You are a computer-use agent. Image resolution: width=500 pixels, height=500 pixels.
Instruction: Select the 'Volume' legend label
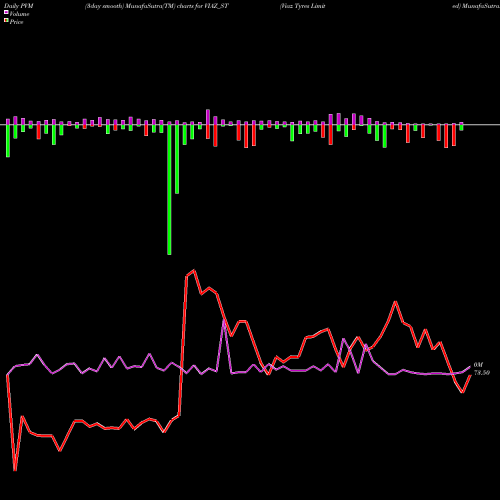tap(19, 14)
